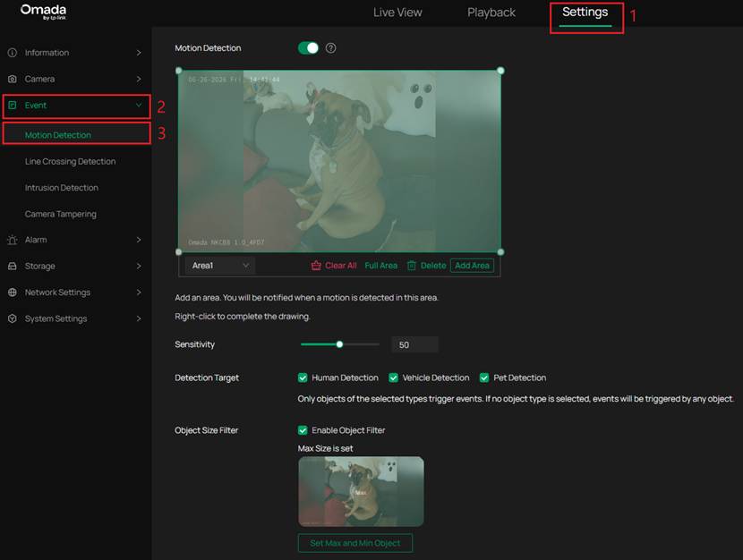Click the Event menu label
Viewport: 743px width, 560px height.
tap(36, 105)
